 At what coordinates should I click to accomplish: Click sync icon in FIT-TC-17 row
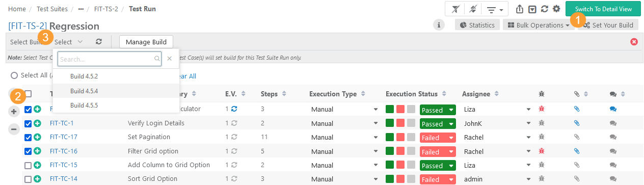[234, 137]
